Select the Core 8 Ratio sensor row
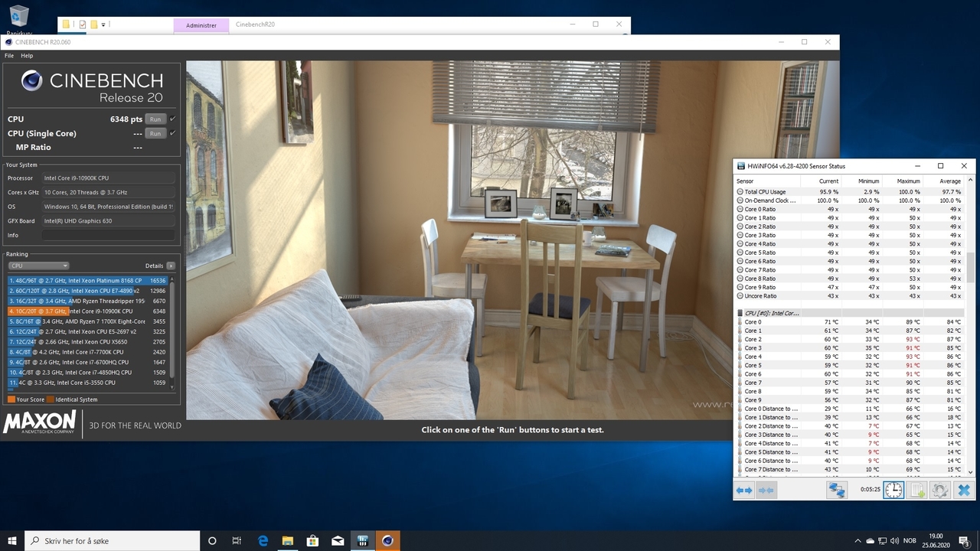980x551 pixels. [850, 279]
